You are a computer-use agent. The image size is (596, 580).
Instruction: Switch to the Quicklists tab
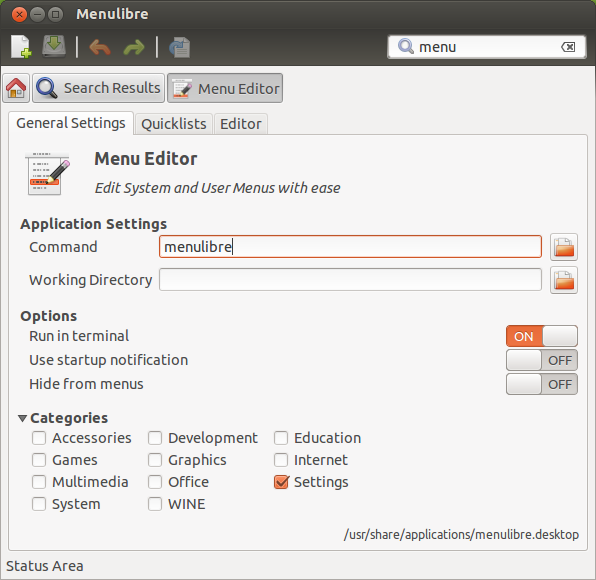[174, 124]
